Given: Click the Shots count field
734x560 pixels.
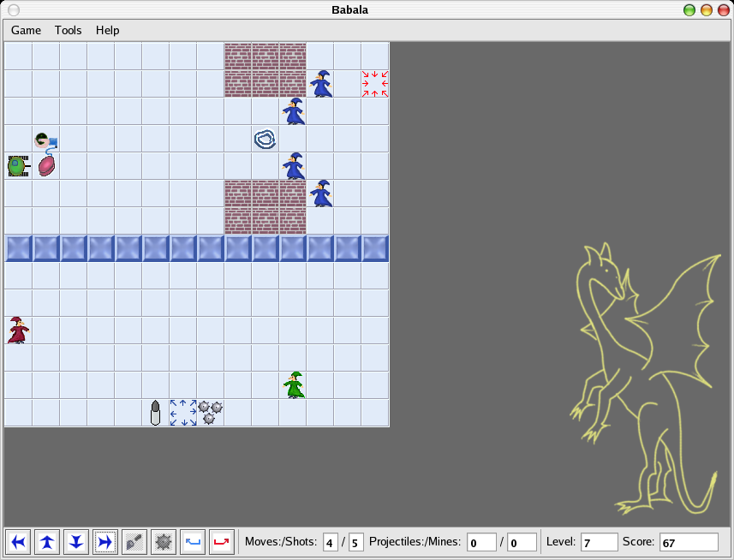Looking at the screenshot, I should pos(355,542).
